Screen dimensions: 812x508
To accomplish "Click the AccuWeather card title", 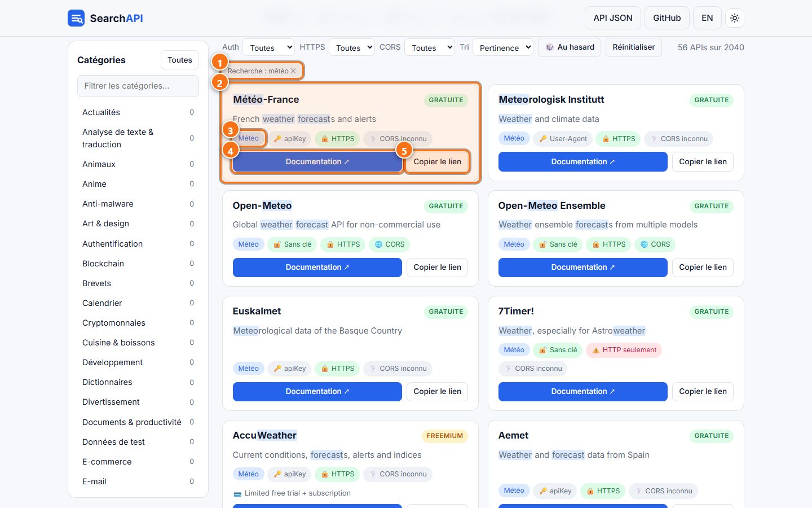I will (x=264, y=435).
